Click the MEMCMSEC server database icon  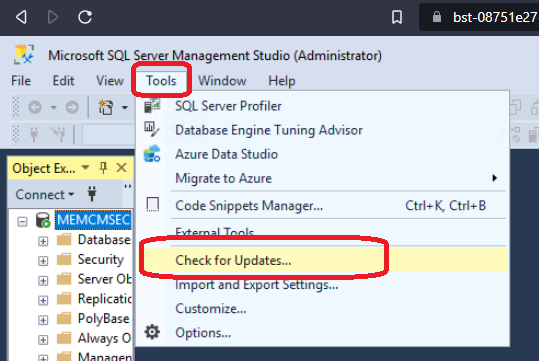tap(43, 220)
